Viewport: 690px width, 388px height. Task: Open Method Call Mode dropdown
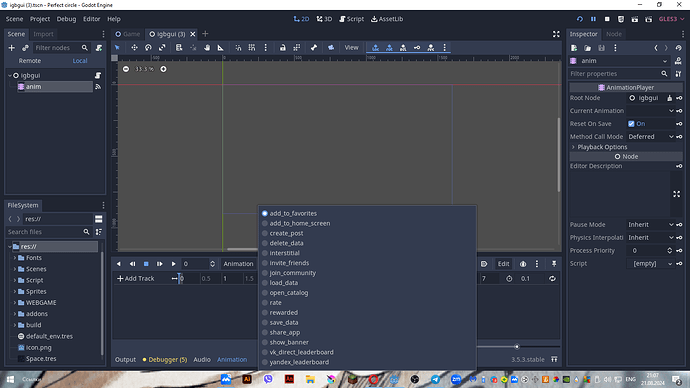[650, 137]
